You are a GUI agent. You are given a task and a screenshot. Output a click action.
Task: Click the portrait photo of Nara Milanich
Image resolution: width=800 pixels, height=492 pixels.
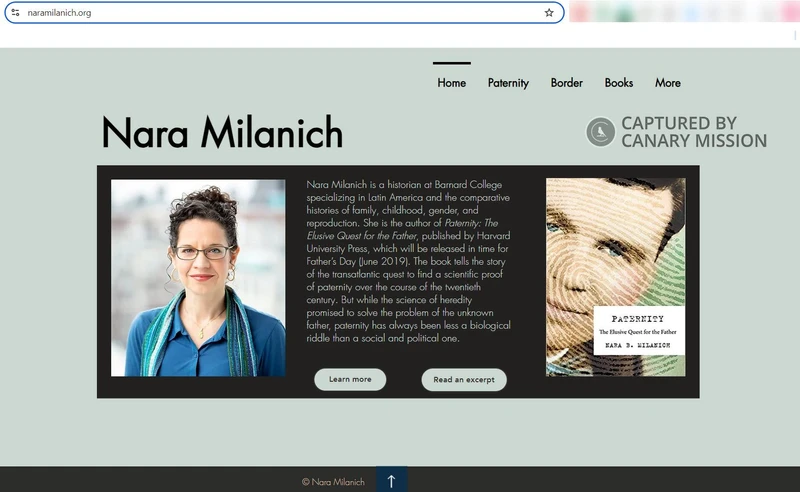[198, 277]
